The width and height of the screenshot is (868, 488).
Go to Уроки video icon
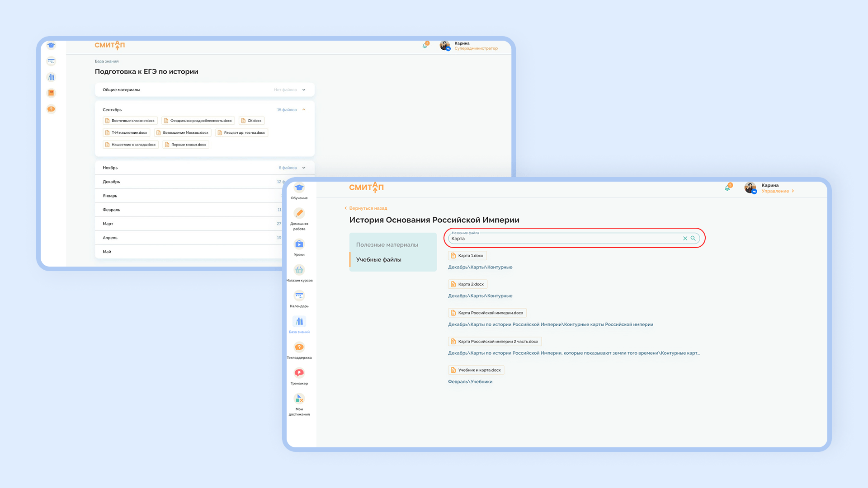299,244
